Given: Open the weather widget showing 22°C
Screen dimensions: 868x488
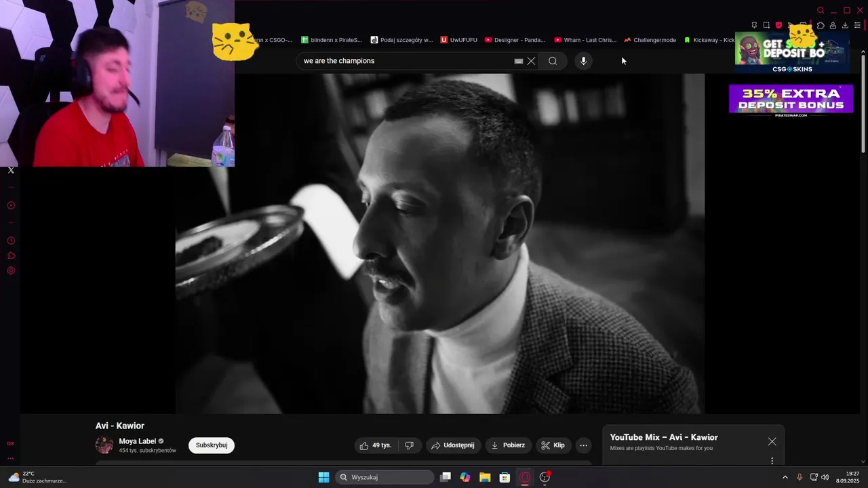Looking at the screenshot, I should [37, 477].
